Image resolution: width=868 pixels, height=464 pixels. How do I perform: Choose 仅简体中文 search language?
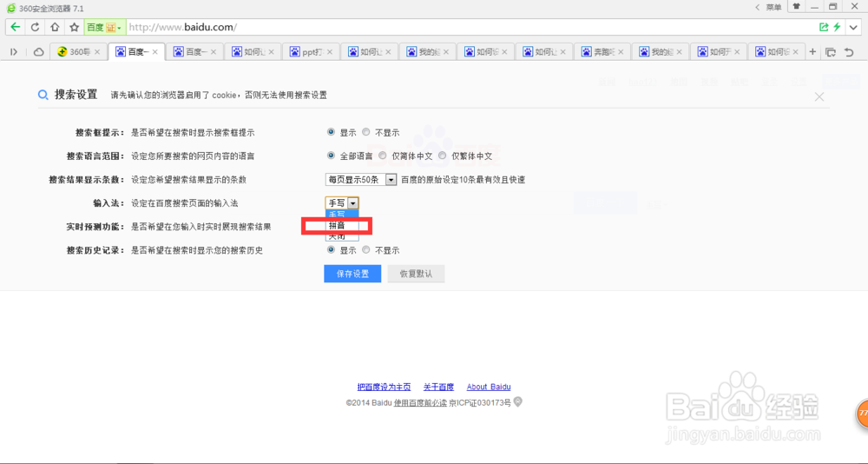point(383,156)
